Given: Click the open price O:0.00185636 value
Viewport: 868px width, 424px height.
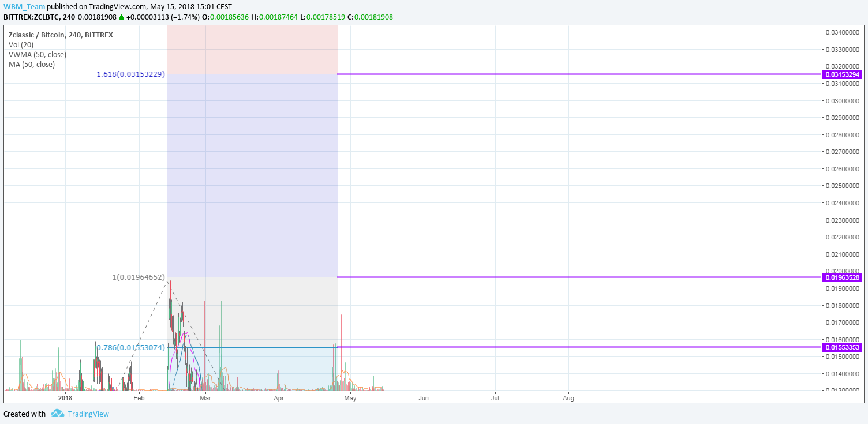Looking at the screenshot, I should (x=225, y=17).
